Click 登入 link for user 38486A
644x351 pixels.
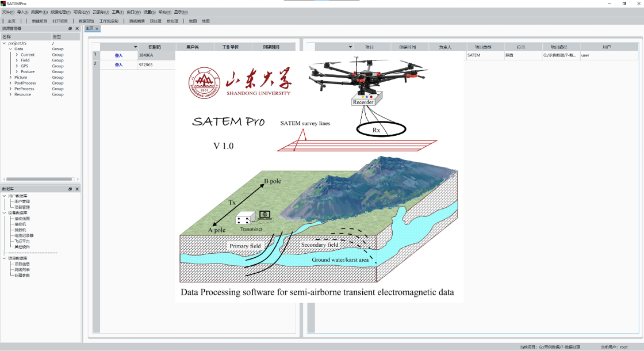[118, 56]
